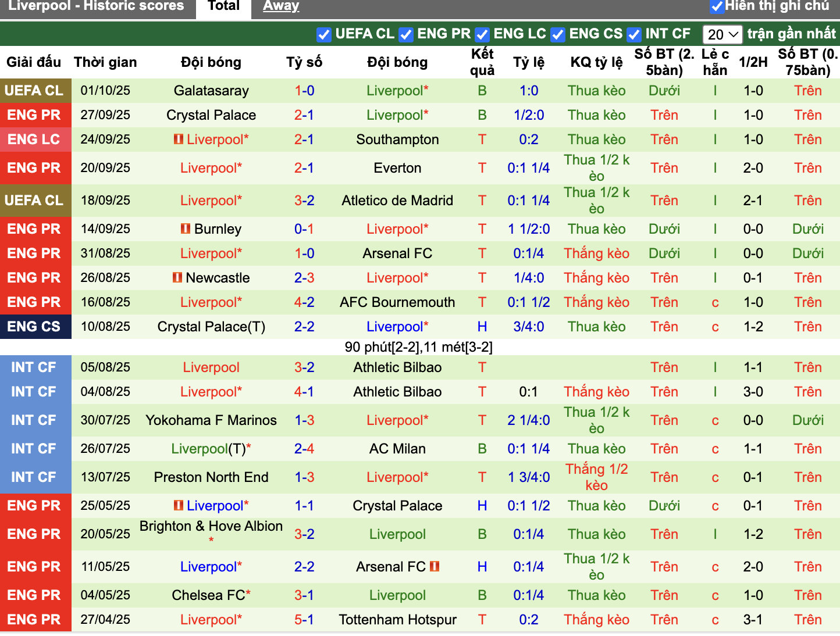
Task: Click red card icon beside Liverpool on 24/09/25
Action: click(x=179, y=140)
